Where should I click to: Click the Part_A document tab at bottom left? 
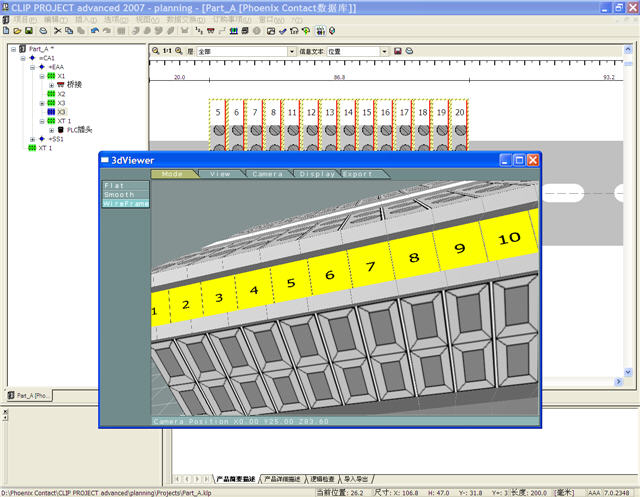pos(28,395)
